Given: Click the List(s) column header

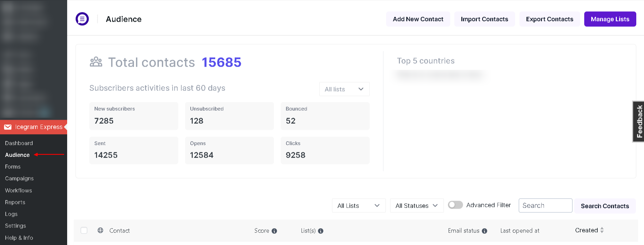Looking at the screenshot, I should click(x=308, y=231).
